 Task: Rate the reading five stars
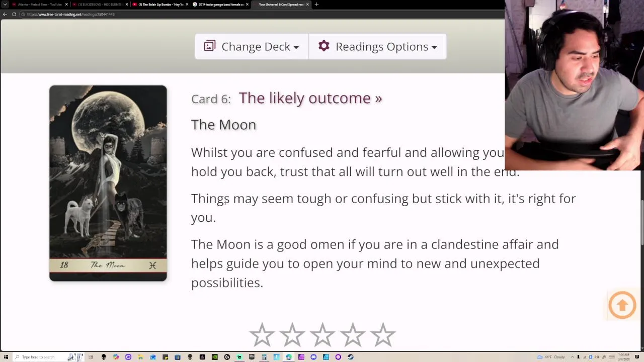click(x=383, y=335)
